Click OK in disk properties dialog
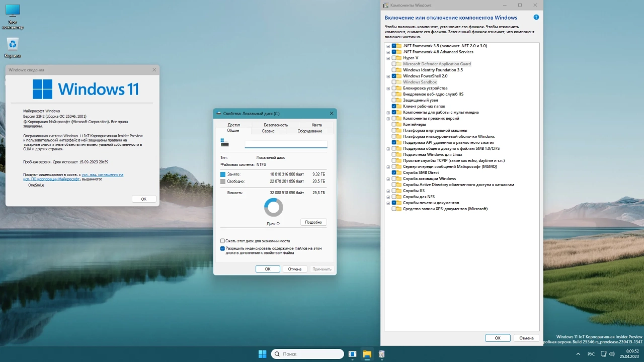This screenshot has height=362, width=644. click(x=268, y=269)
